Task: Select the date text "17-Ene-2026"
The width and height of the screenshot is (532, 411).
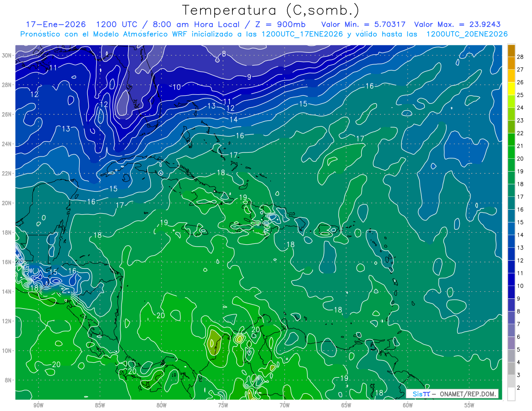Action: (x=55, y=24)
